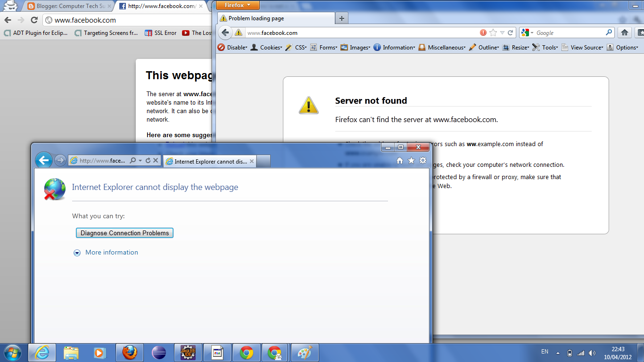Image resolution: width=644 pixels, height=362 pixels.
Task: Open the ADT Plugin for Eclipse bookmark
Action: coord(35,33)
